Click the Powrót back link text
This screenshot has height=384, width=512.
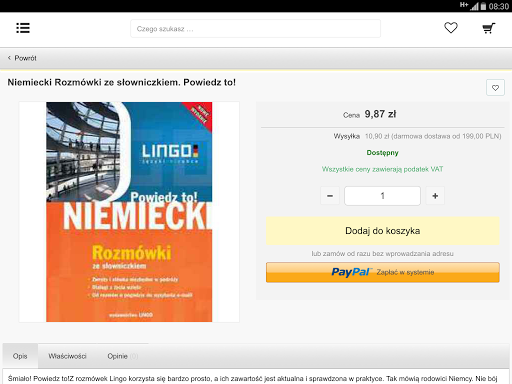tap(25, 58)
